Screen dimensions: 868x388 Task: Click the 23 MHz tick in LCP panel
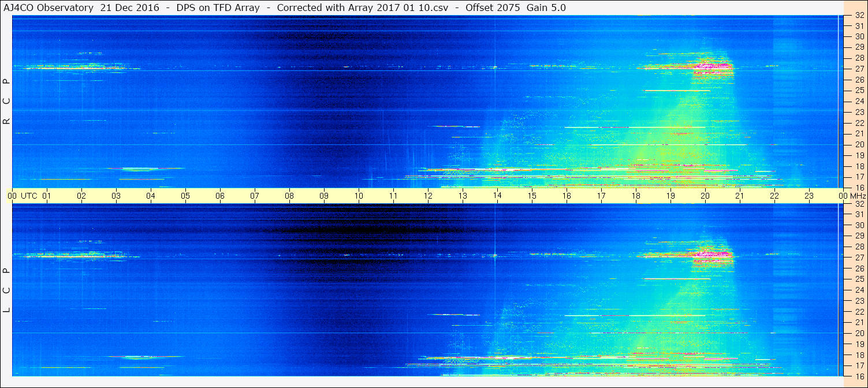[859, 301]
